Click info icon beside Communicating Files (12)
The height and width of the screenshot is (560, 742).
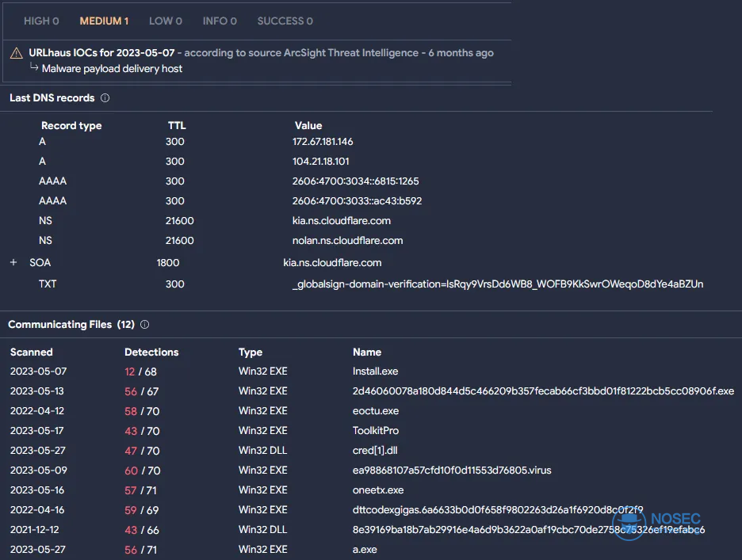coord(145,325)
